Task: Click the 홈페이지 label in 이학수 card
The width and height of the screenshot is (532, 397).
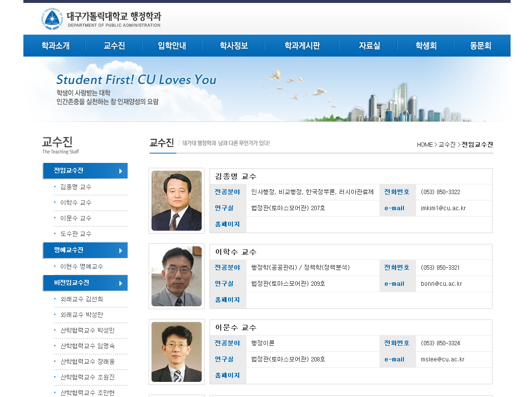Action: coord(228,300)
